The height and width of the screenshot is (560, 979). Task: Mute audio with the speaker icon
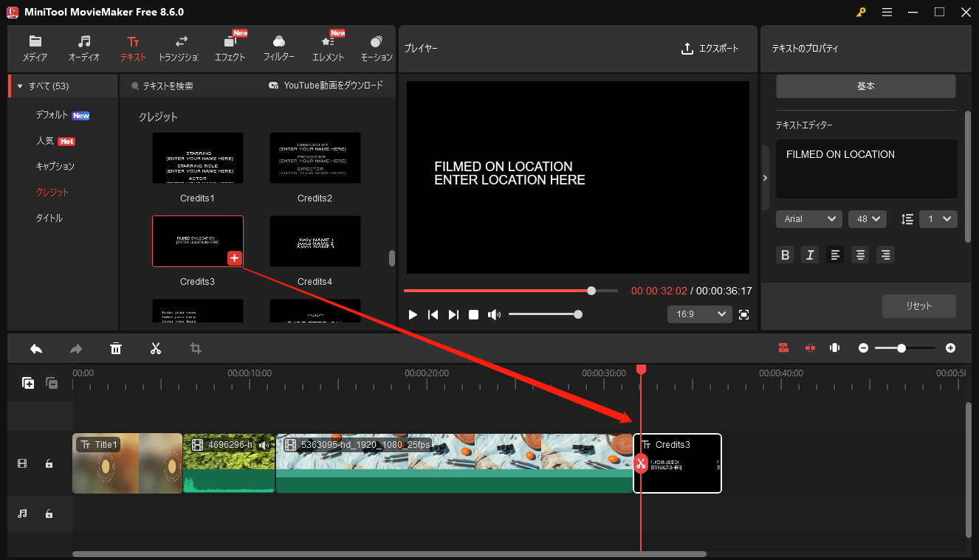coord(494,314)
